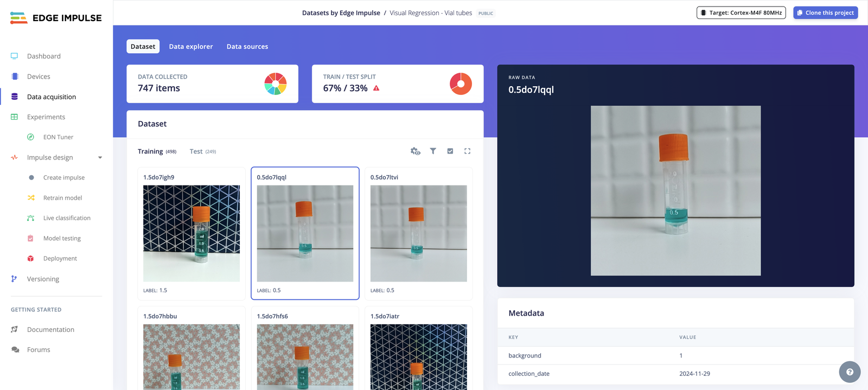Image resolution: width=868 pixels, height=390 pixels.
Task: Click the Experiments table icon
Action: click(x=15, y=117)
